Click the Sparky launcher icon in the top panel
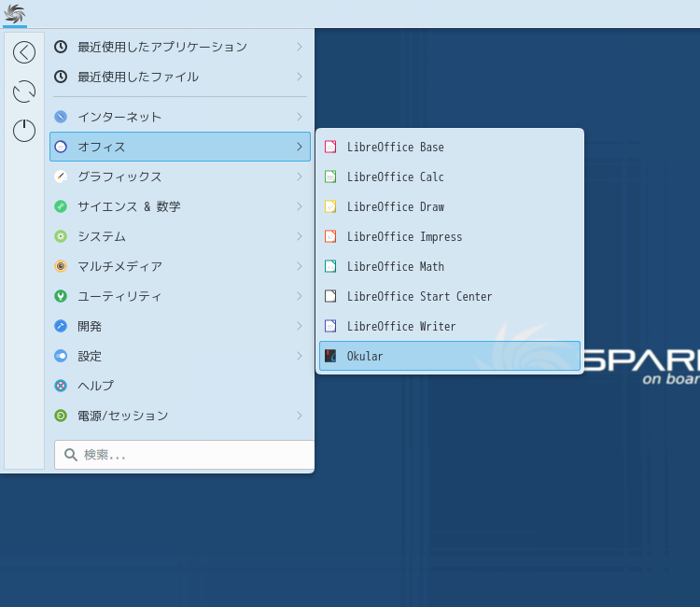 pyautogui.click(x=15, y=13)
